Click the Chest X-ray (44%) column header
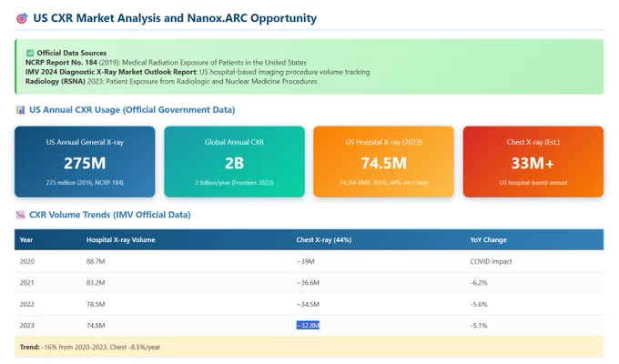This screenshot has height=364, width=619. (324, 239)
